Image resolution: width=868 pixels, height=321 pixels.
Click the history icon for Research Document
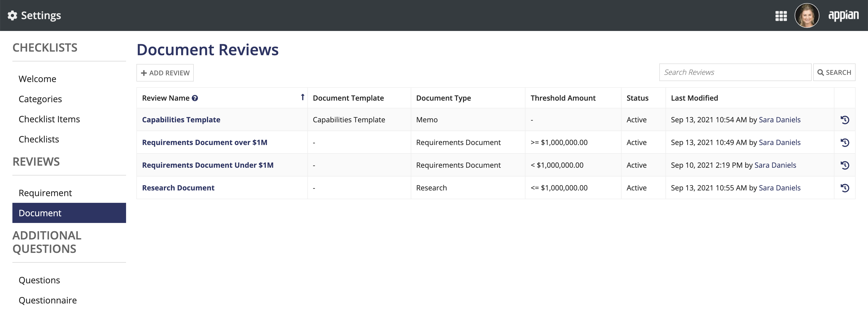tap(846, 188)
